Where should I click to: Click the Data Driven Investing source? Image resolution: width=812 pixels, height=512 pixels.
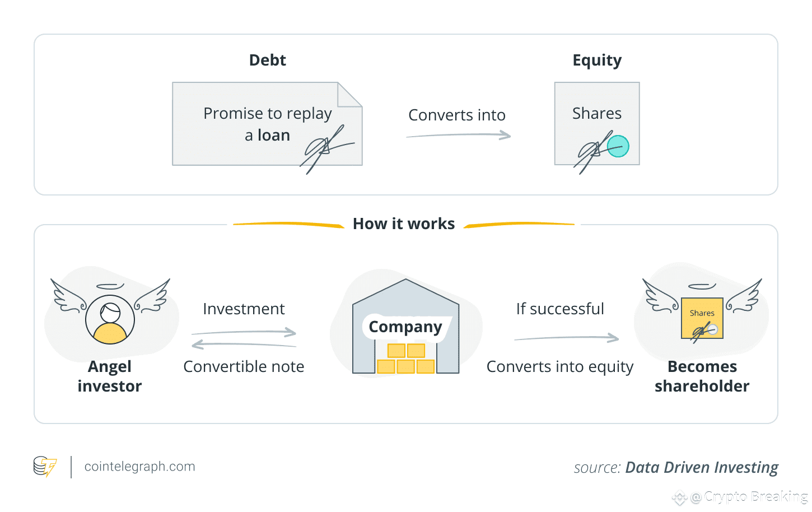[701, 468]
